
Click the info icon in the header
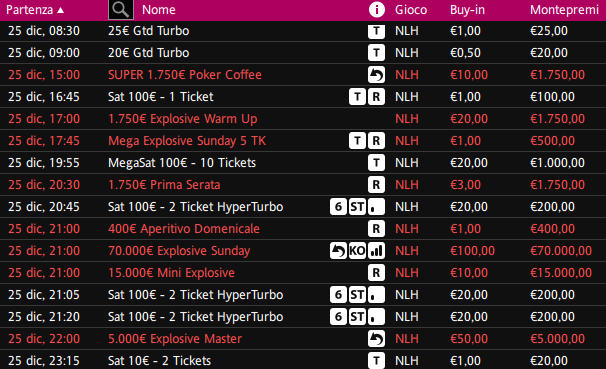pyautogui.click(x=376, y=10)
